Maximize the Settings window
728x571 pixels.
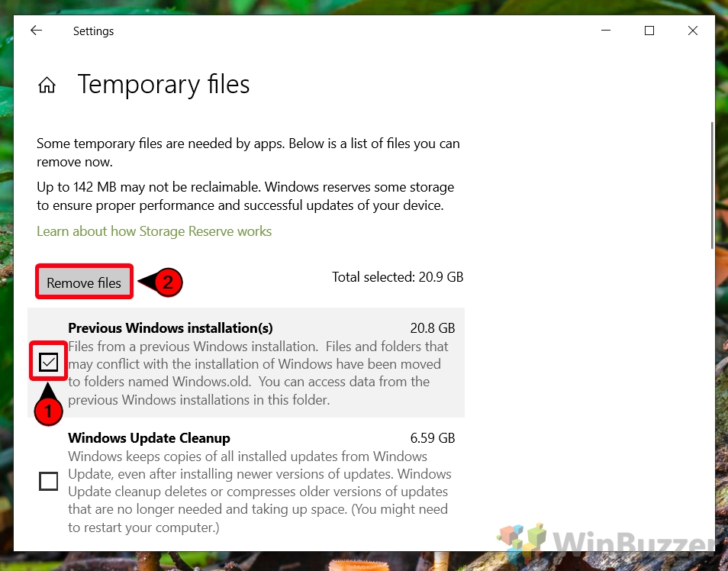click(x=649, y=31)
